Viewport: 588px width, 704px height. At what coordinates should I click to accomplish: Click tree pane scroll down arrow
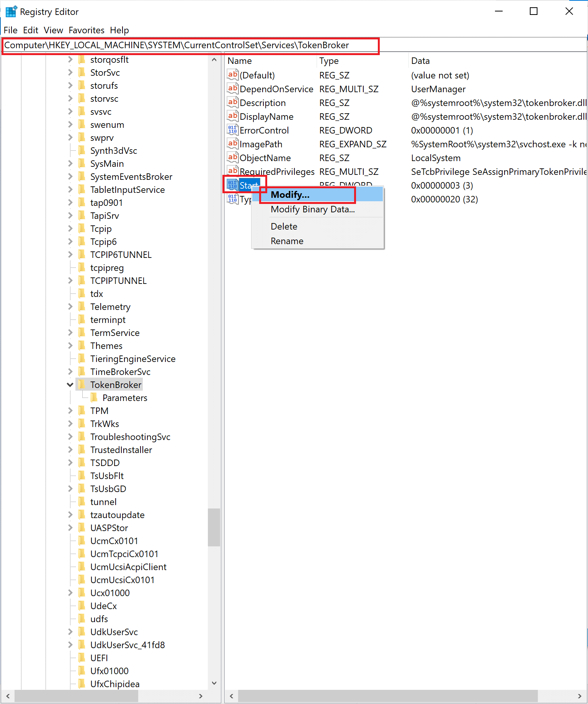pos(214,683)
